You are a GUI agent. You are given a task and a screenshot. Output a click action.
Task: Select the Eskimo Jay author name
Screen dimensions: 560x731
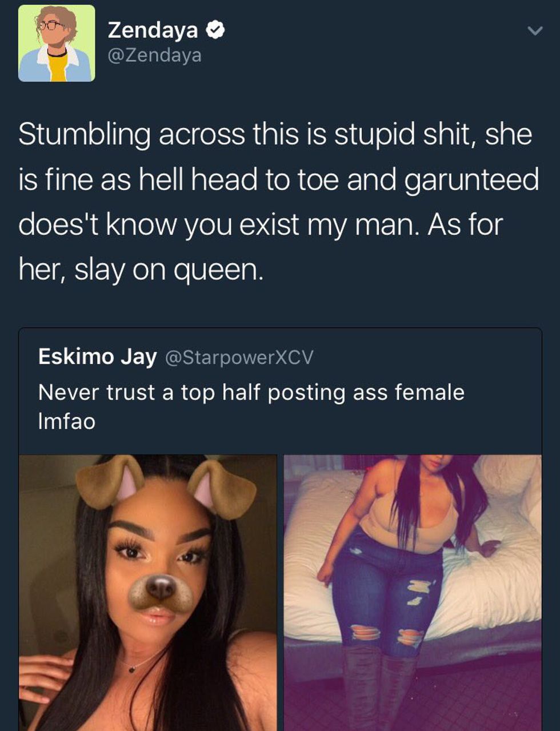click(x=97, y=357)
